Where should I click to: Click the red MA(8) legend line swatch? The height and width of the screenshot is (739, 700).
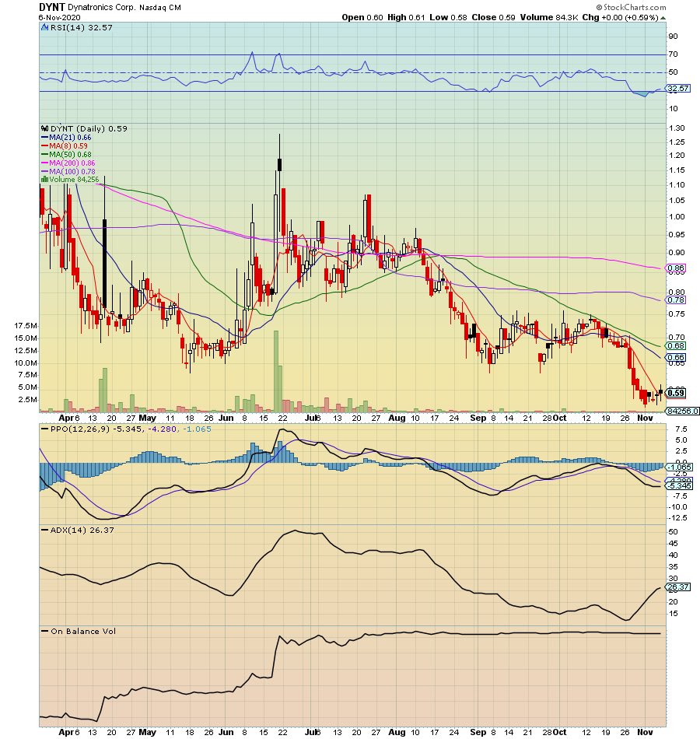[x=45, y=146]
